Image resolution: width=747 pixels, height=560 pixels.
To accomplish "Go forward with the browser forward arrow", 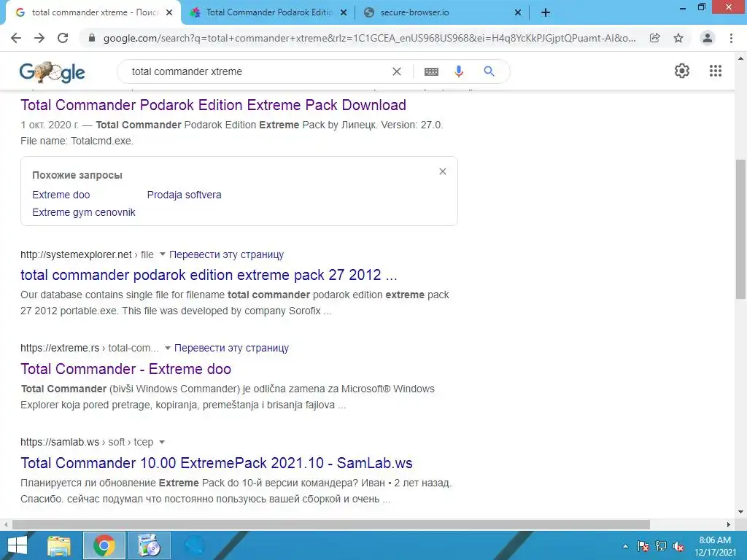I will (39, 38).
